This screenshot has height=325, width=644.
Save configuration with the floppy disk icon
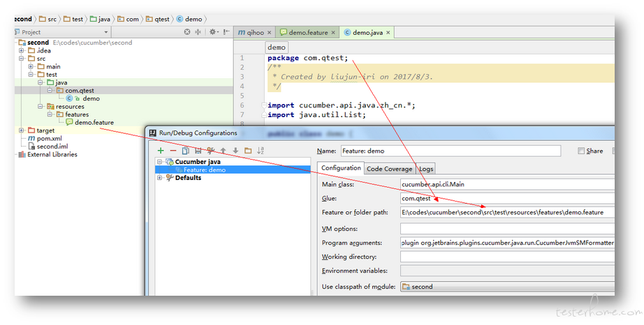pos(198,151)
